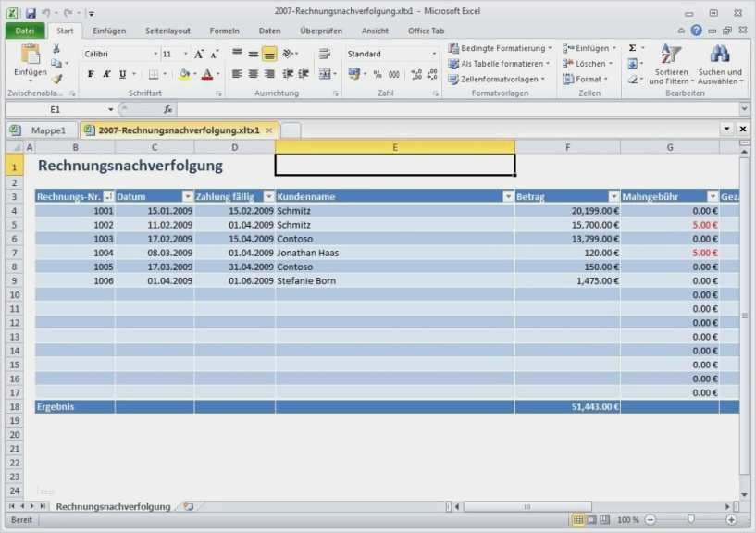This screenshot has height=533, width=756.
Task: Click Bedingte Formatierung button
Action: [500, 48]
